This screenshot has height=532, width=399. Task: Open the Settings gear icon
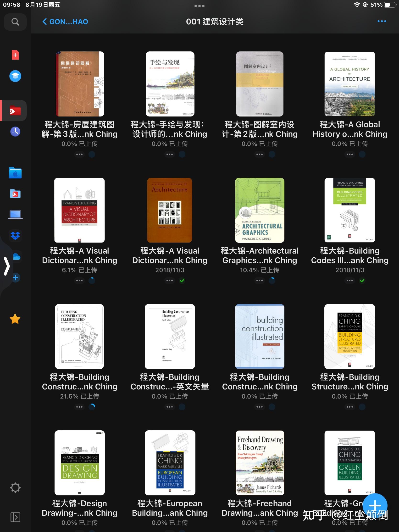15,488
